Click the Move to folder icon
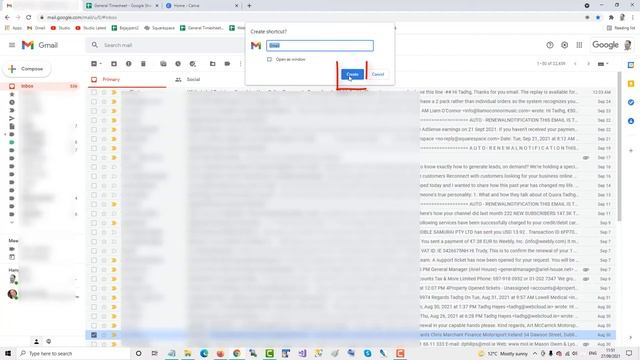 (213, 64)
